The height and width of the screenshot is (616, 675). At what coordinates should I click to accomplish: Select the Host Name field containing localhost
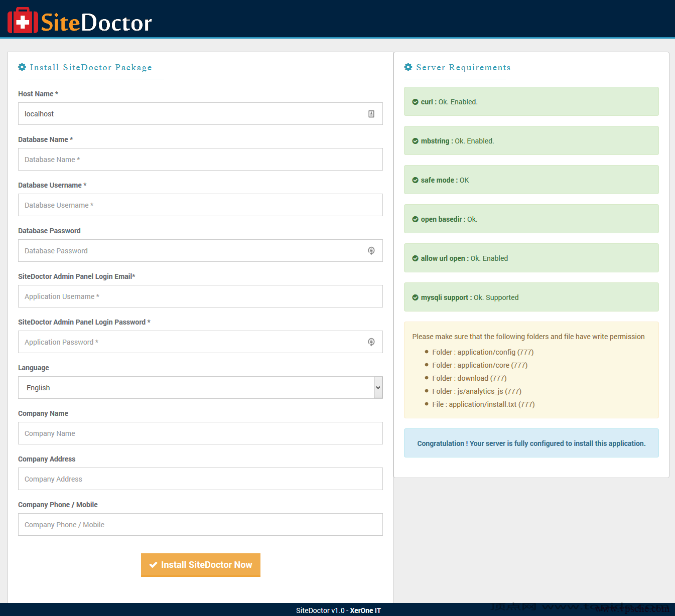point(191,114)
